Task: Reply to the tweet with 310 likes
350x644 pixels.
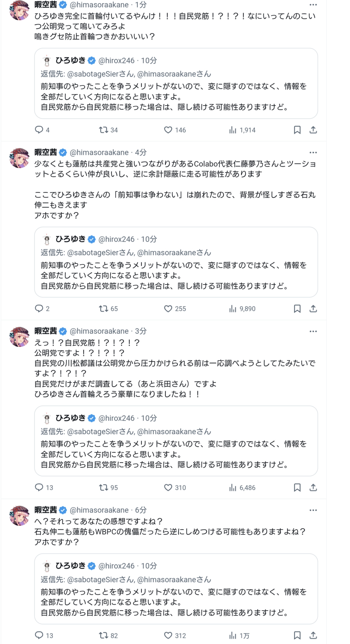Action: [x=39, y=487]
